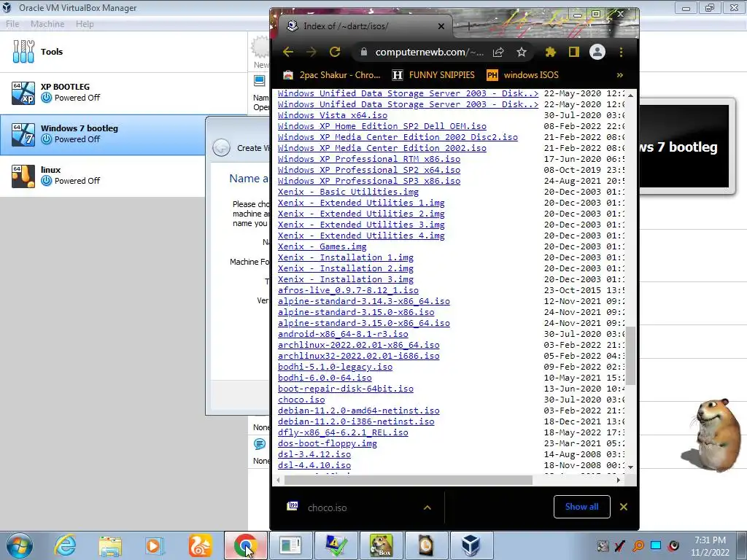Open Windows Media Player from taskbar
The height and width of the screenshot is (560, 747).
point(155,545)
